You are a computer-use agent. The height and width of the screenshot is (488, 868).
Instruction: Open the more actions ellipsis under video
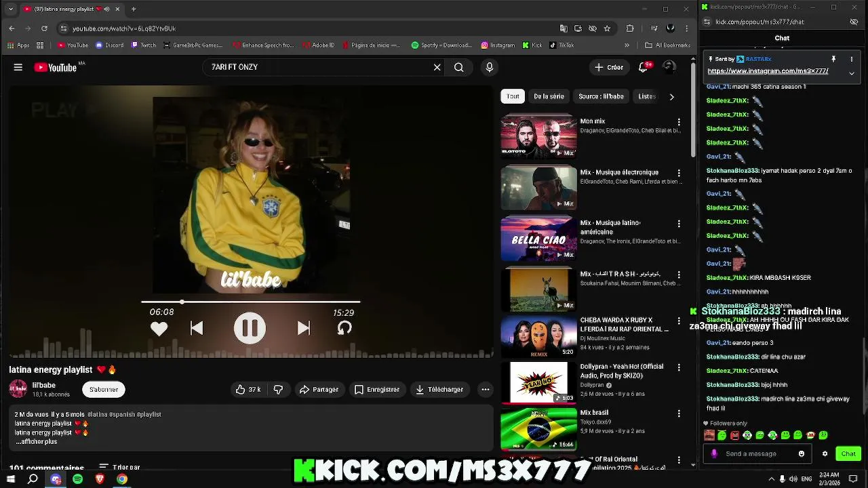[x=485, y=389]
